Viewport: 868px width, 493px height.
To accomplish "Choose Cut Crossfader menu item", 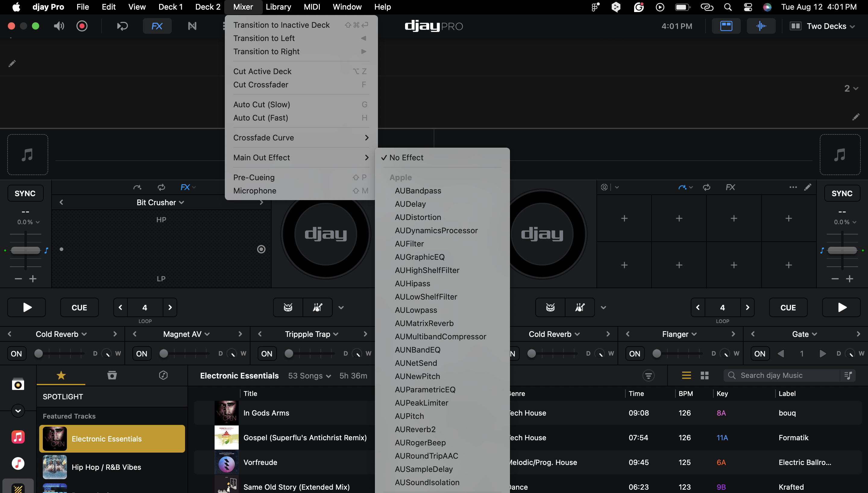I will 261,85.
